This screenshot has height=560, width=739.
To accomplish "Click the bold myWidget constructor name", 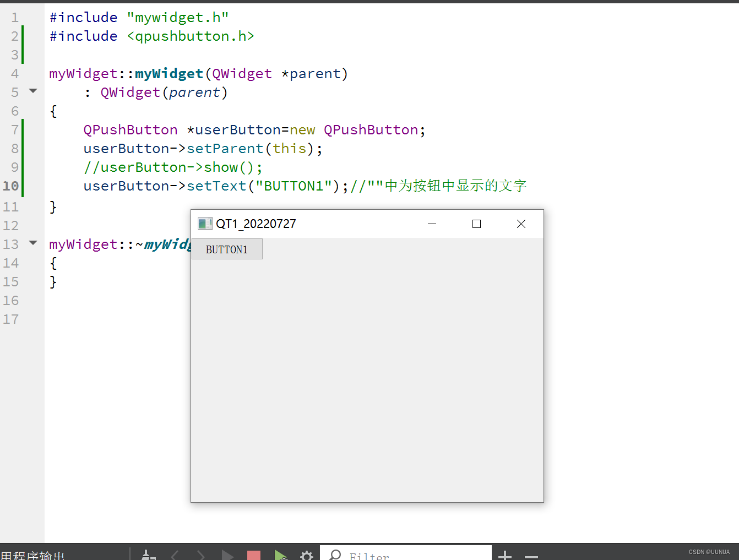I will [x=169, y=74].
